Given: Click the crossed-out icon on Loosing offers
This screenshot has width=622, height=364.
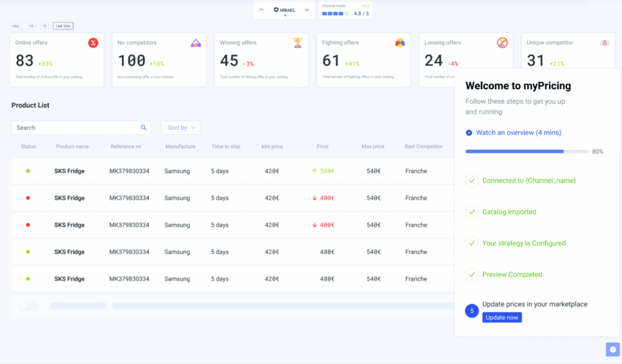Looking at the screenshot, I should tap(502, 42).
